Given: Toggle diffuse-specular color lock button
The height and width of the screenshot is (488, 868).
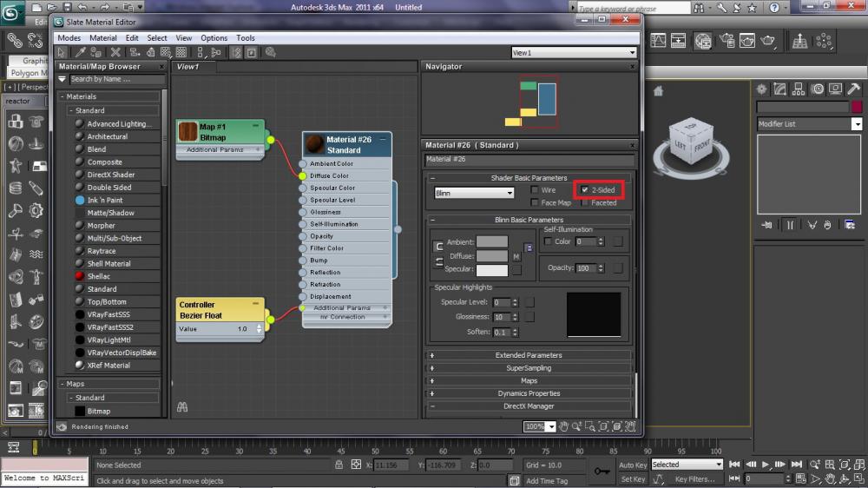Looking at the screenshot, I should point(438,262).
